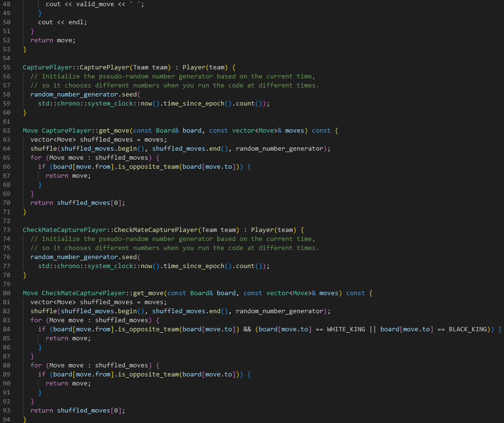Click the closing brace on line 94
Viewport: 504px width, 423px height.
click(24, 419)
